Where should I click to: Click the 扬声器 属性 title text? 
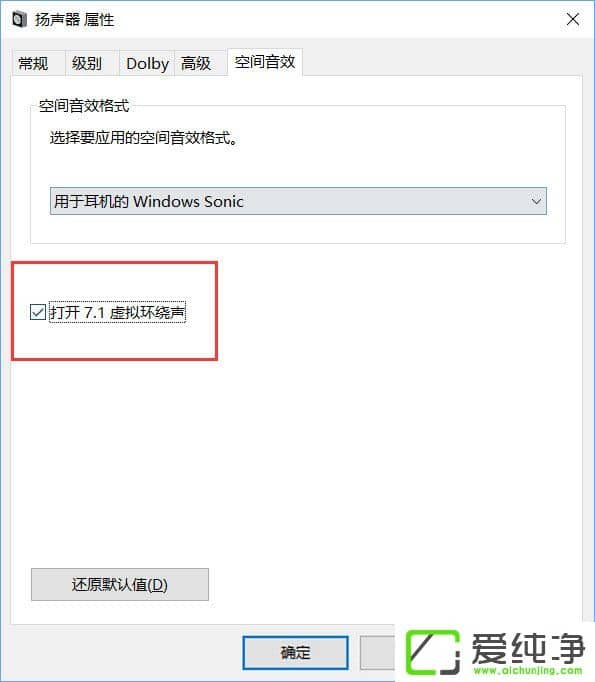pos(74,20)
